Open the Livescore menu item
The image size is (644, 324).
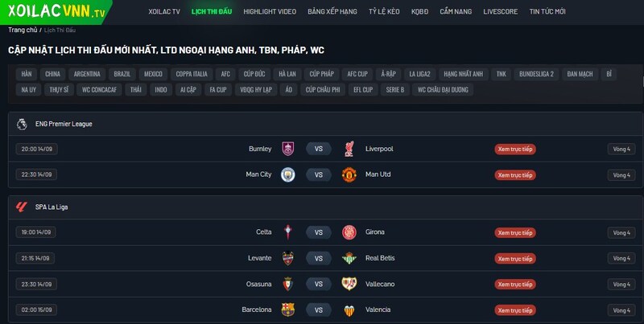(x=500, y=11)
